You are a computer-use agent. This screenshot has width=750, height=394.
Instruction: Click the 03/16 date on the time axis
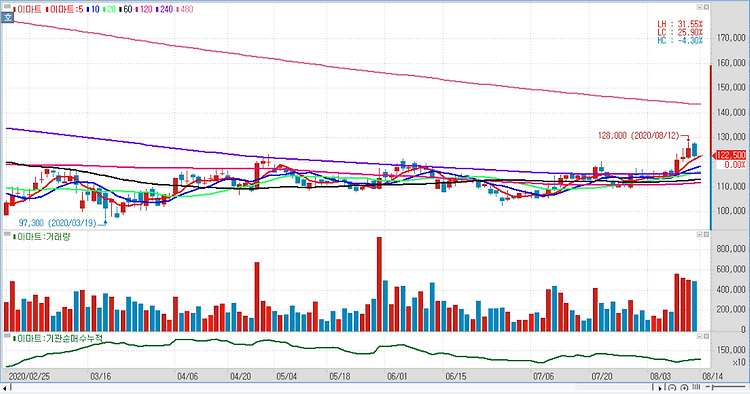(100, 376)
